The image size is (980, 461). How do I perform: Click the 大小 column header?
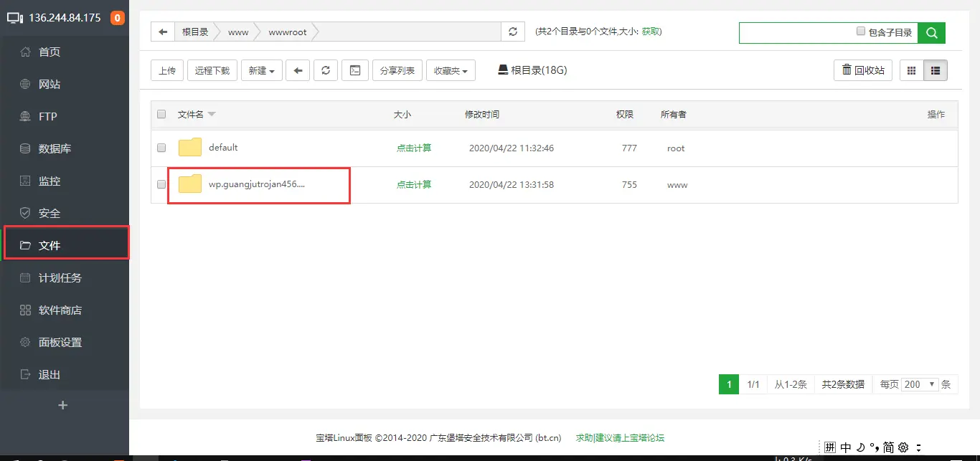click(402, 115)
